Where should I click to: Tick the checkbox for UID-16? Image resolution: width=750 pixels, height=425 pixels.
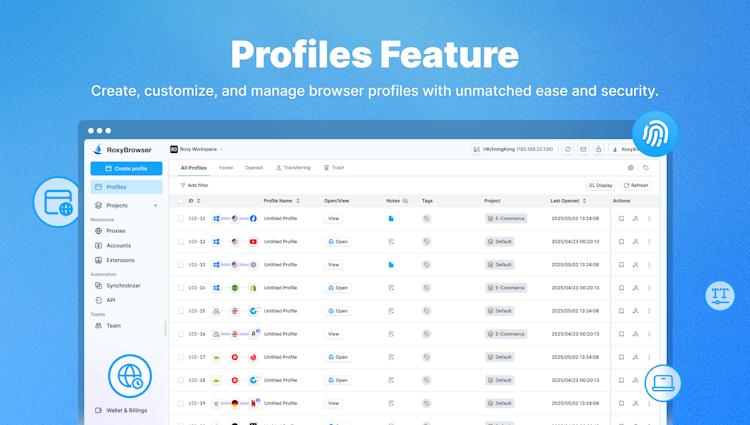(x=181, y=334)
